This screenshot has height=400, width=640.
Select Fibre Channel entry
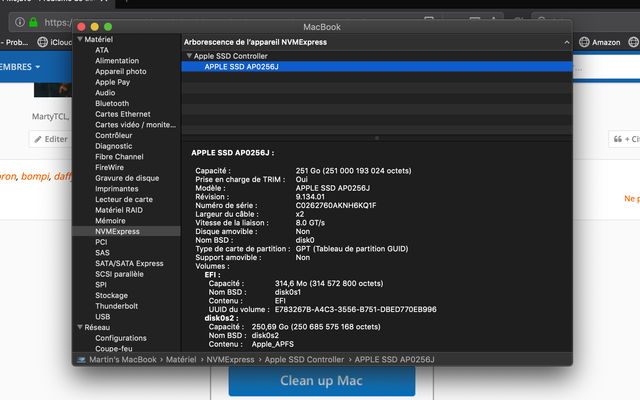coord(119,156)
